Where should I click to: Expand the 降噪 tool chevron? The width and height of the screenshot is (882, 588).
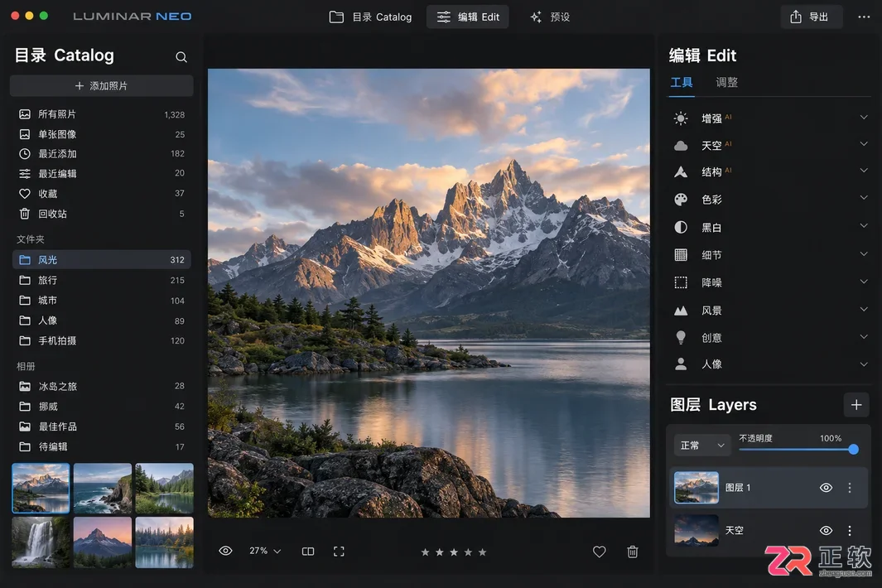[864, 282]
